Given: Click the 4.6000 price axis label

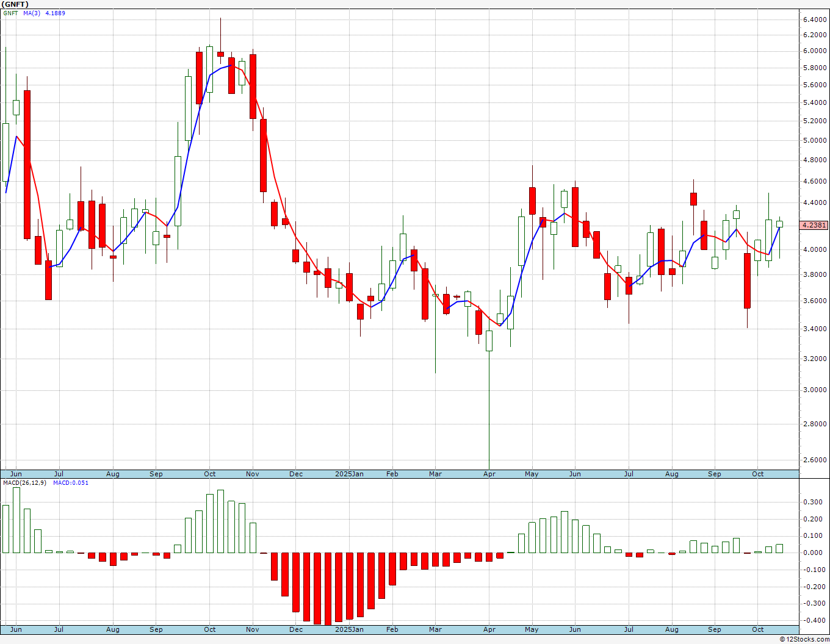Looking at the screenshot, I should coord(815,181).
